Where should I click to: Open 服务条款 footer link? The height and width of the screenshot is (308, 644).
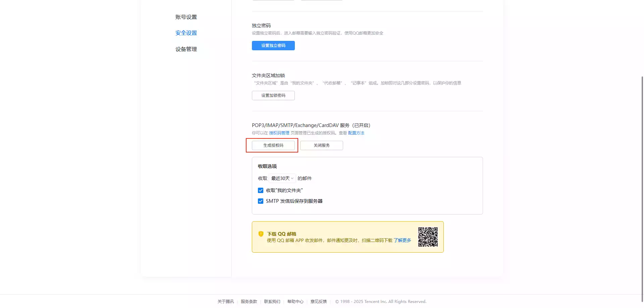(249, 302)
